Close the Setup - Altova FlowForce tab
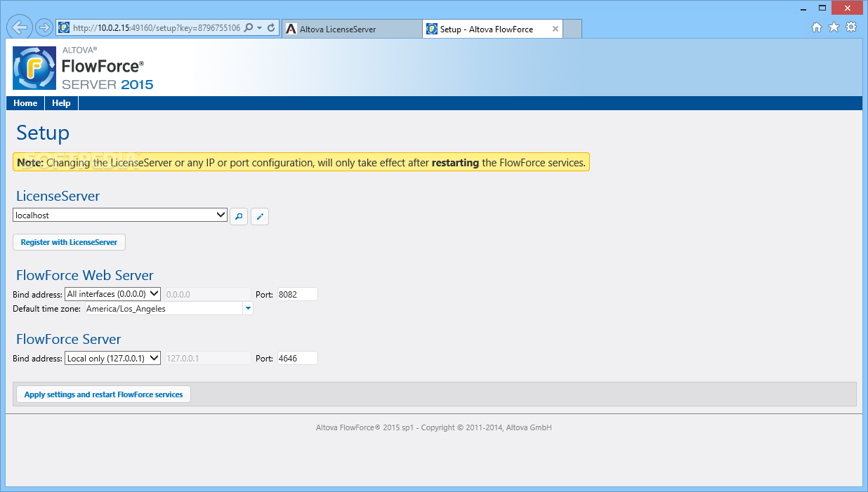Image resolution: width=868 pixels, height=492 pixels. 555,29
